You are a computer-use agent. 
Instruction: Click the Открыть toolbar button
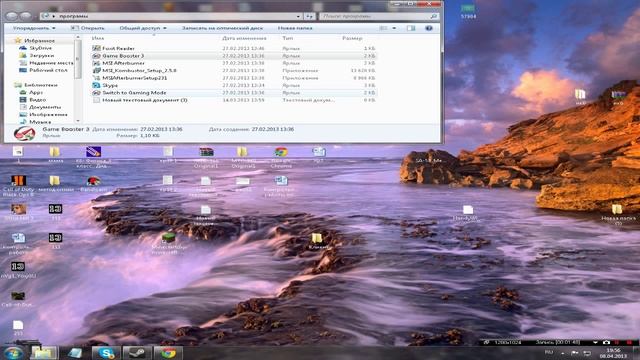click(x=88, y=28)
